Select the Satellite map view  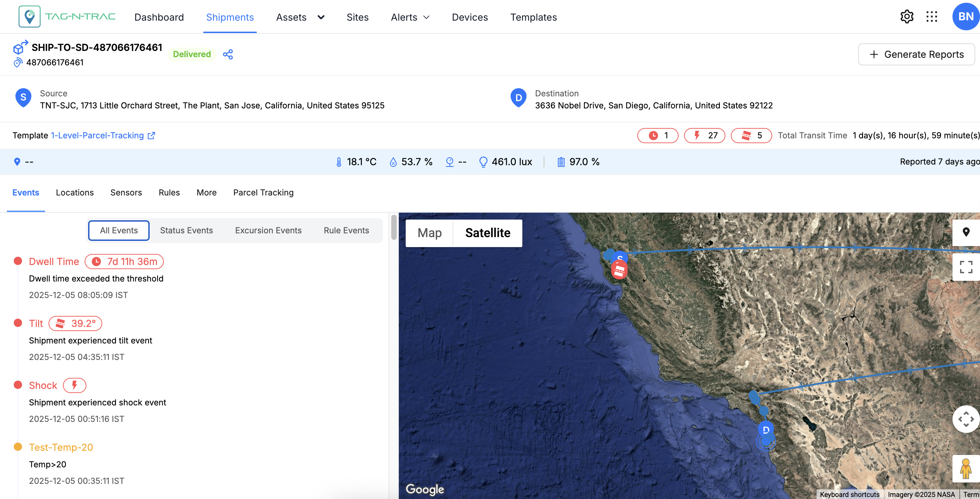coord(487,233)
